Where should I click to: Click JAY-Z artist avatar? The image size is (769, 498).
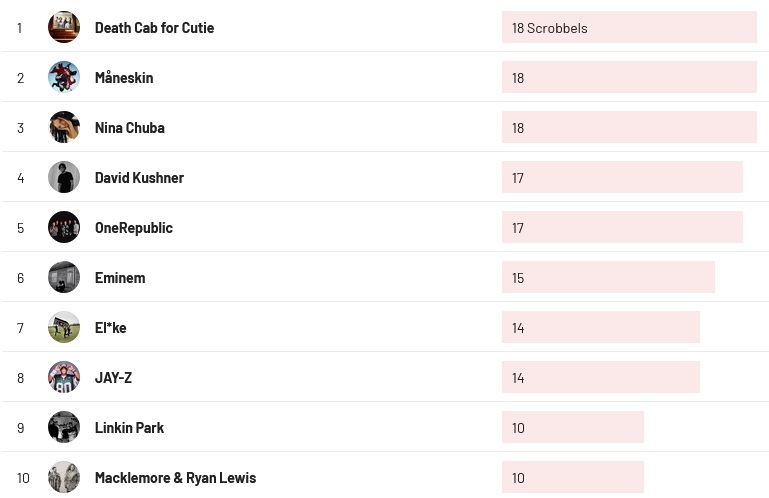coord(64,377)
